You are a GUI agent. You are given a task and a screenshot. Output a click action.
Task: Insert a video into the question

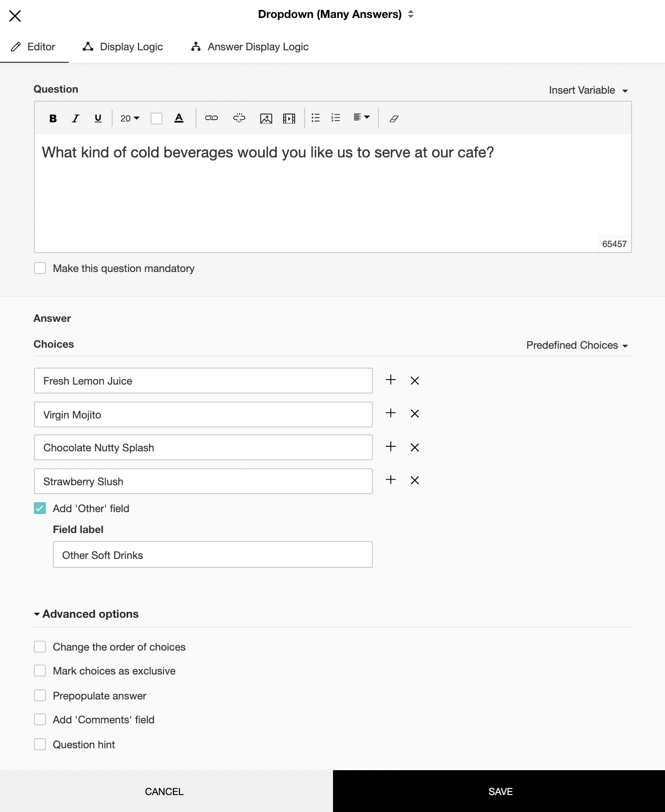(x=289, y=118)
